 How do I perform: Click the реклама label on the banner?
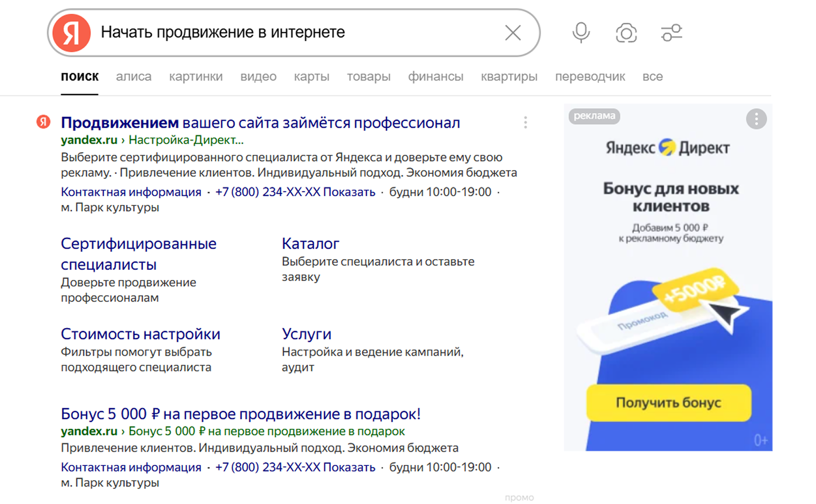[x=594, y=117]
